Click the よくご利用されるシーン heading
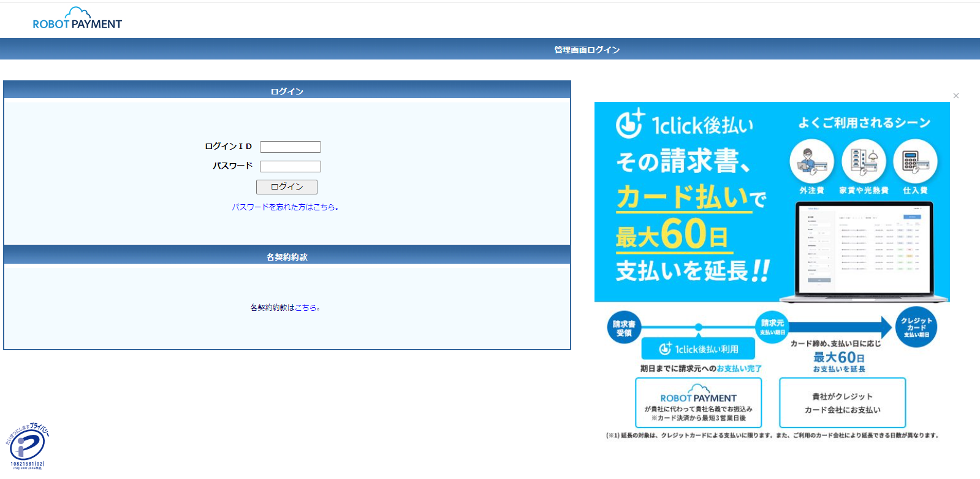 tap(864, 123)
